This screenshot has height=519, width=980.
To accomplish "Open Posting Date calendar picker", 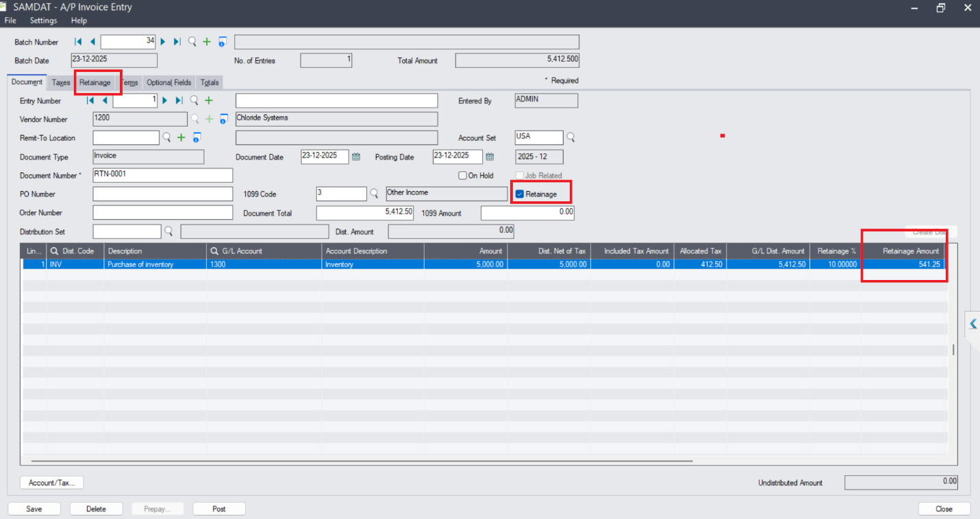I will pos(490,157).
